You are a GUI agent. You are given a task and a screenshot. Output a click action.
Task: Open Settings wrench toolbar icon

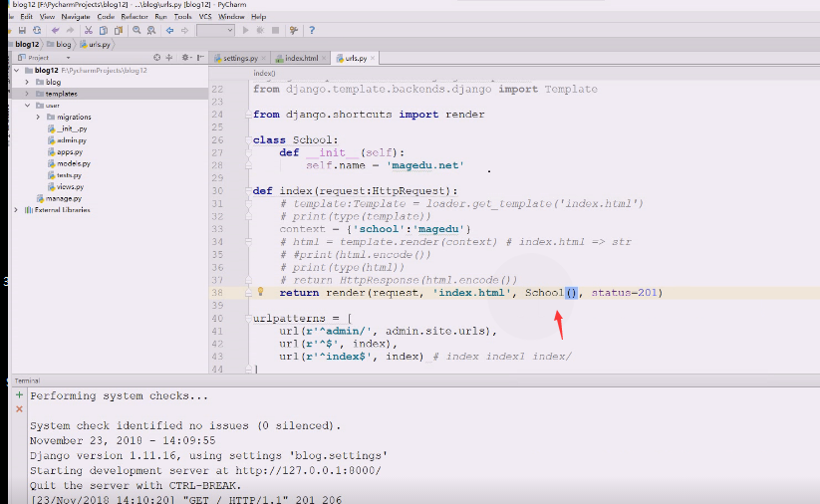pos(293,30)
